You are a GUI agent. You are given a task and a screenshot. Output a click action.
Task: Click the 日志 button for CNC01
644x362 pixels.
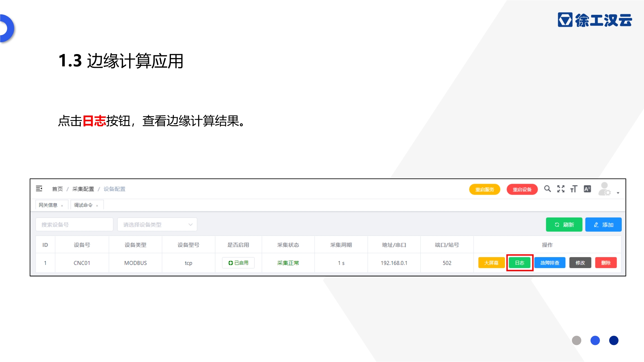(x=520, y=263)
